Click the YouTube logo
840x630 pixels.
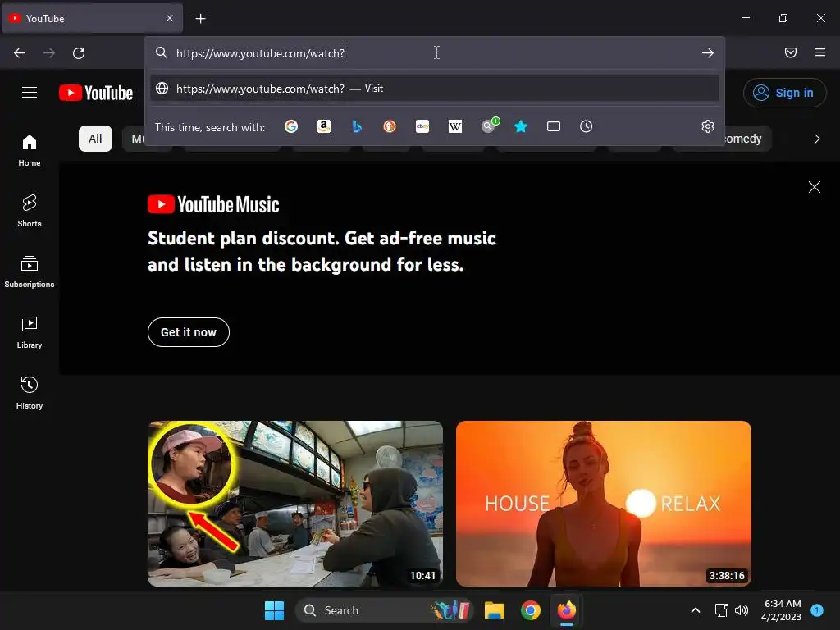click(x=96, y=93)
